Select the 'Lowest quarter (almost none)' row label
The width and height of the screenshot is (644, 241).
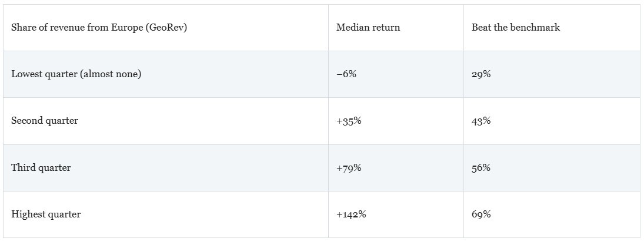pos(76,74)
